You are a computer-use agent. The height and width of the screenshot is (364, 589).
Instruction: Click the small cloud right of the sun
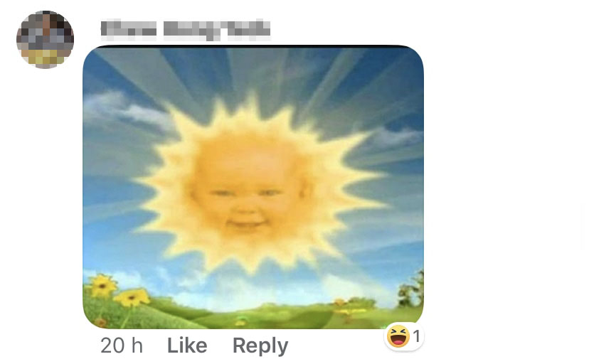398,136
